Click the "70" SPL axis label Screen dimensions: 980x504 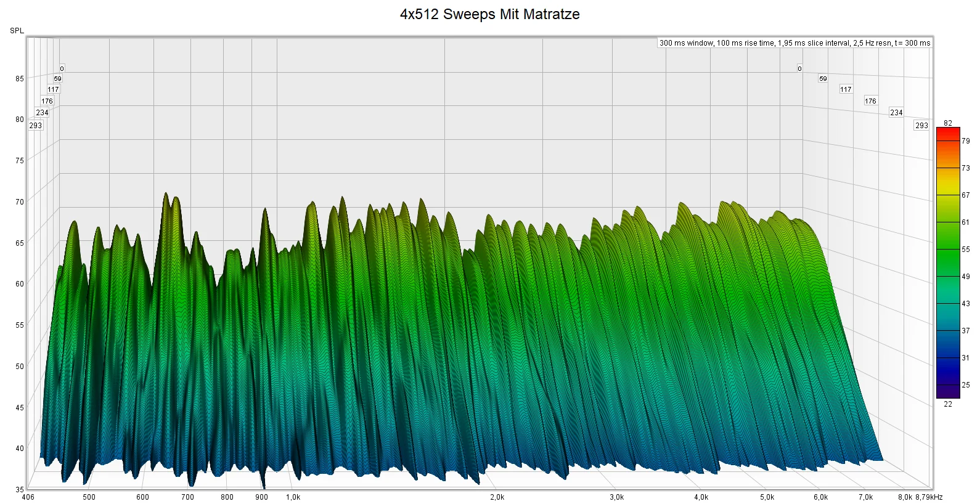(x=20, y=202)
